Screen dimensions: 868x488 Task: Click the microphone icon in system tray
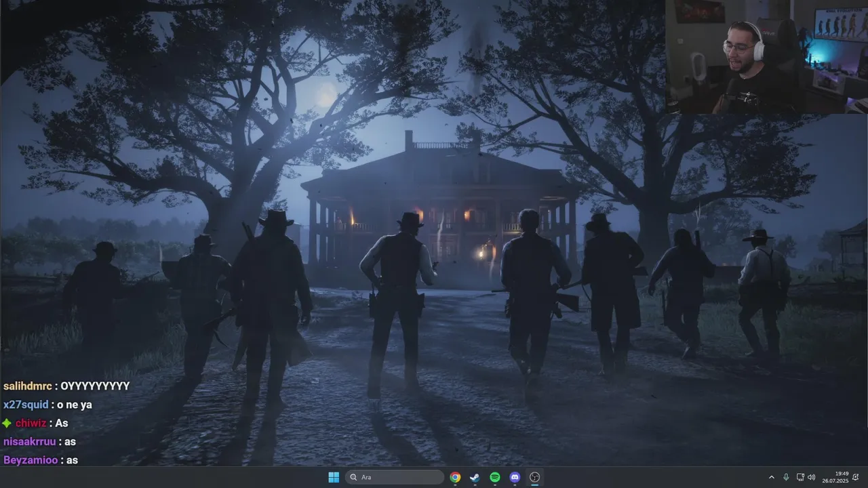[x=786, y=477]
